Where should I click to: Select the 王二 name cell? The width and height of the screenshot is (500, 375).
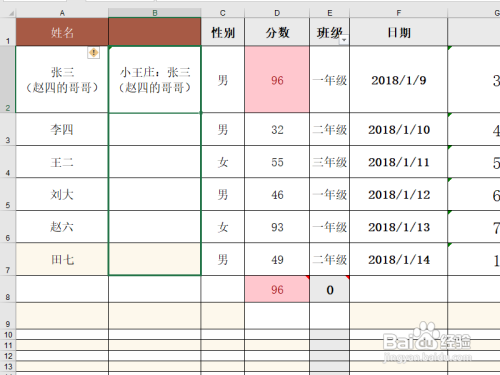[x=62, y=162]
